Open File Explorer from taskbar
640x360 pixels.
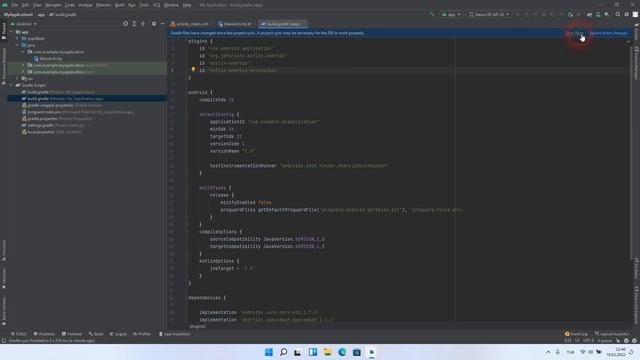[x=327, y=352]
